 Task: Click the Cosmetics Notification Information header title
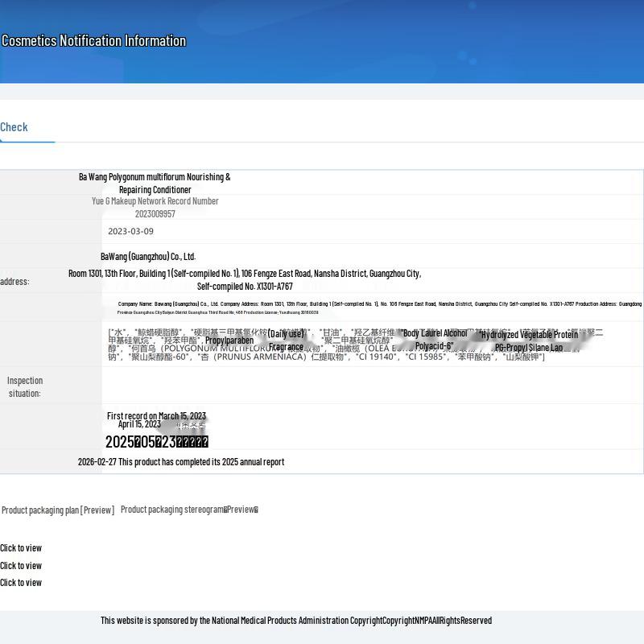(x=93, y=41)
